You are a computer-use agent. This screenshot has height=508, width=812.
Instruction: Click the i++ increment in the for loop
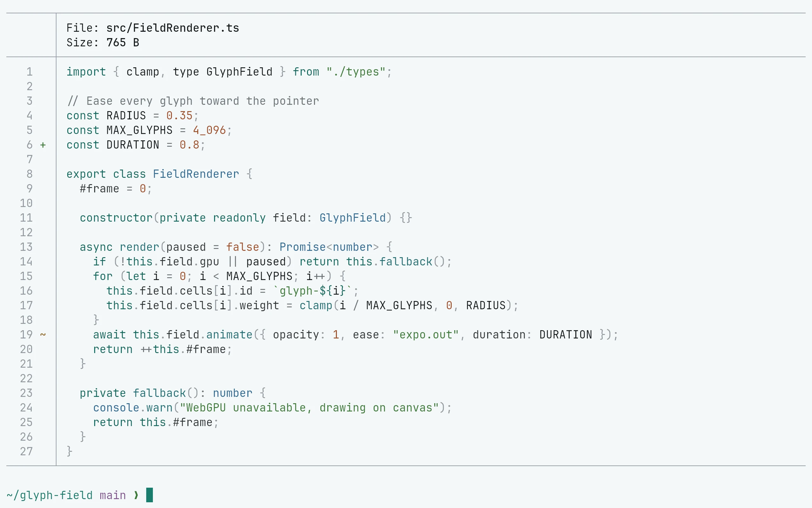pyautogui.click(x=316, y=277)
